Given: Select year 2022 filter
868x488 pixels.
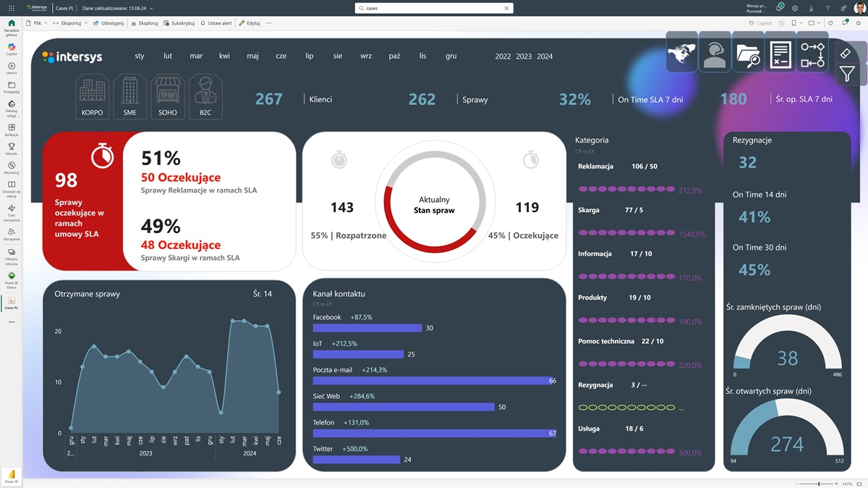Looking at the screenshot, I should (x=503, y=56).
